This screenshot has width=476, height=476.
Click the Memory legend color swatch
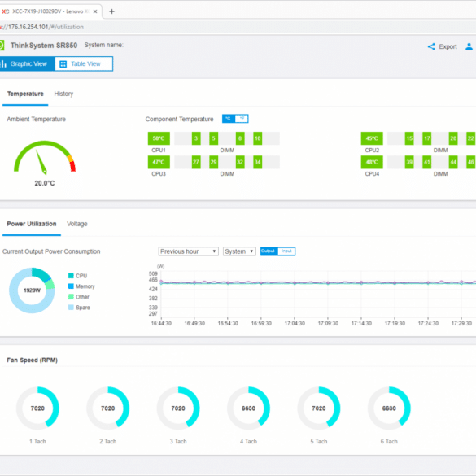click(x=71, y=286)
